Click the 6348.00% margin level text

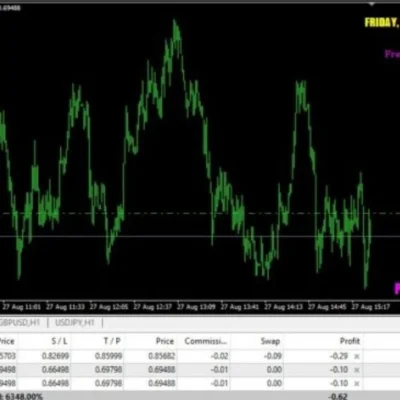24,397
